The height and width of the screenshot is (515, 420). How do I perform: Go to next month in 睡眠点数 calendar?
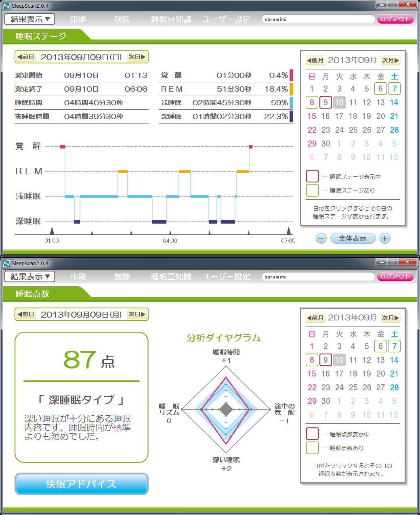pos(391,318)
